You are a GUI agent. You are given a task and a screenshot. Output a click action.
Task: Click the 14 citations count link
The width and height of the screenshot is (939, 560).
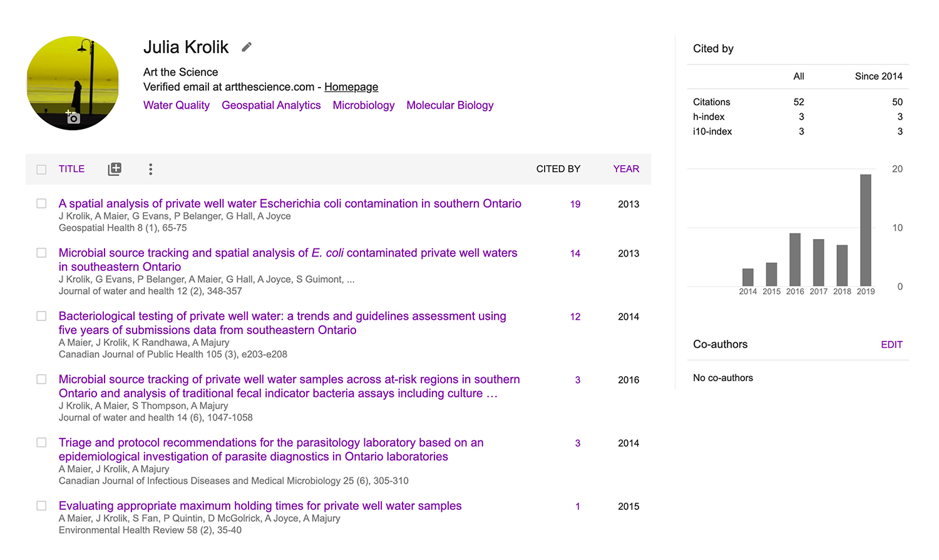pos(575,253)
